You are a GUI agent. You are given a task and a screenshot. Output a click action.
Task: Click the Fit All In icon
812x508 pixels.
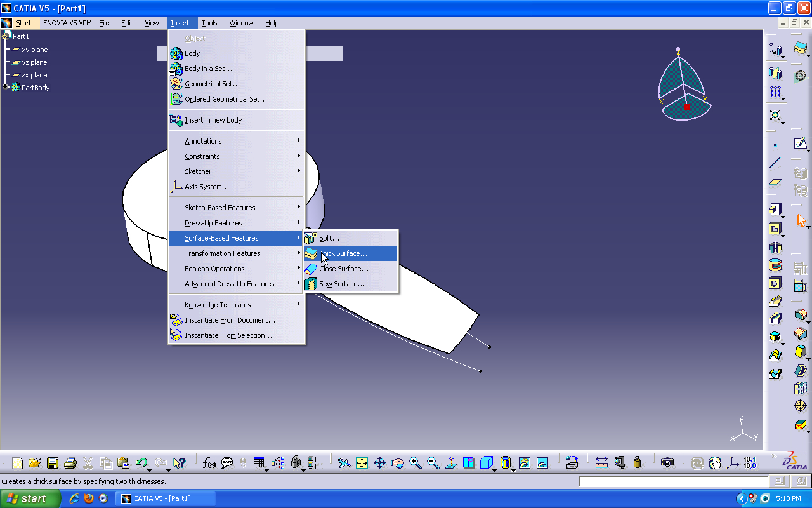pyautogui.click(x=362, y=463)
